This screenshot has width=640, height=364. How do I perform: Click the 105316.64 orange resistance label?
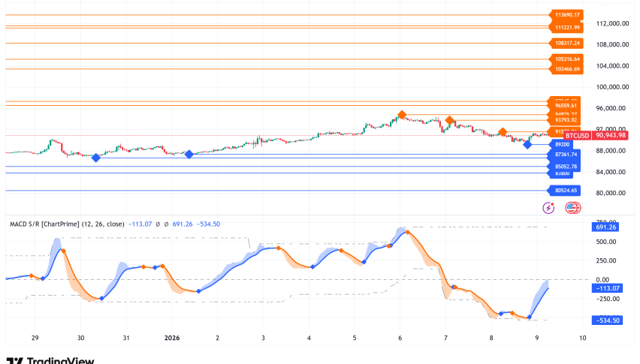tap(567, 59)
